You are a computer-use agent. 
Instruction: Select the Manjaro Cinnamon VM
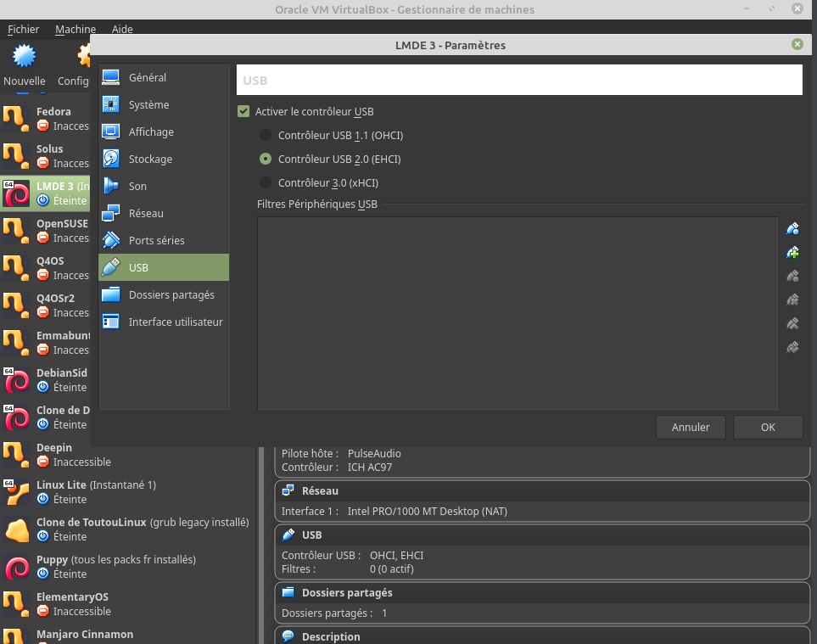coord(127,636)
